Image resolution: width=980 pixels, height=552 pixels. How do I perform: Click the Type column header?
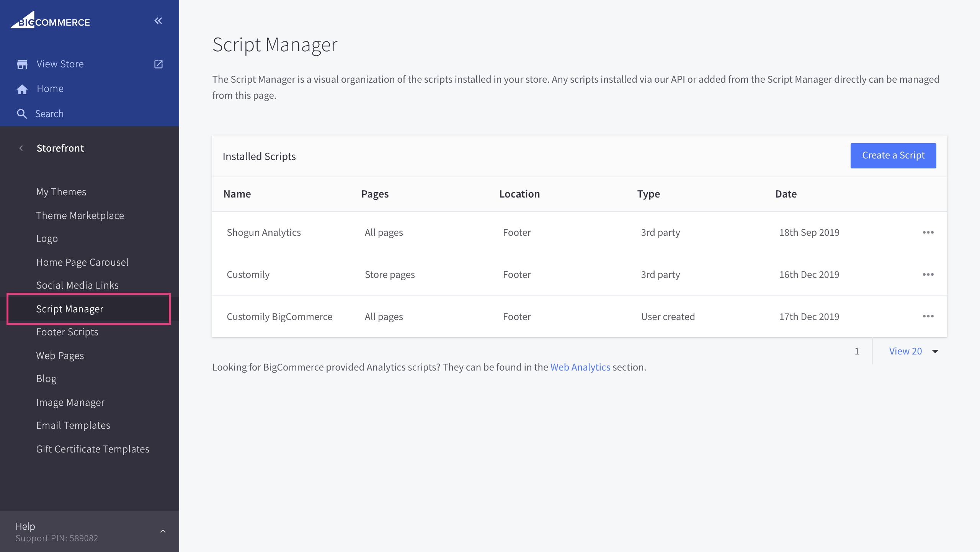[x=648, y=194]
